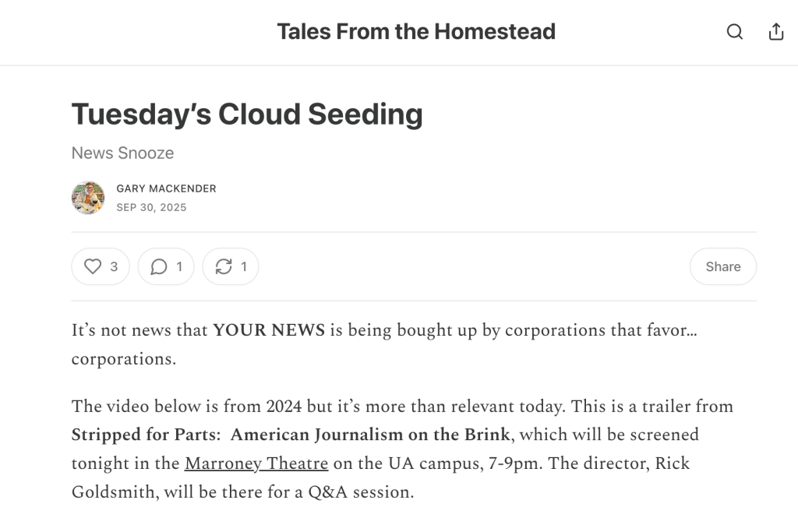Image resolution: width=798 pixels, height=532 pixels.
Task: Click the bold Stripped for Parts film title
Action: click(x=291, y=434)
